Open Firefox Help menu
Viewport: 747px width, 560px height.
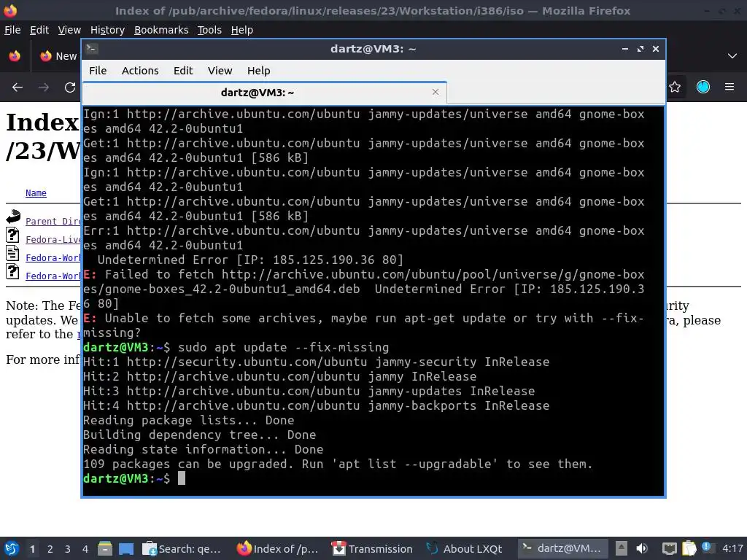(241, 30)
